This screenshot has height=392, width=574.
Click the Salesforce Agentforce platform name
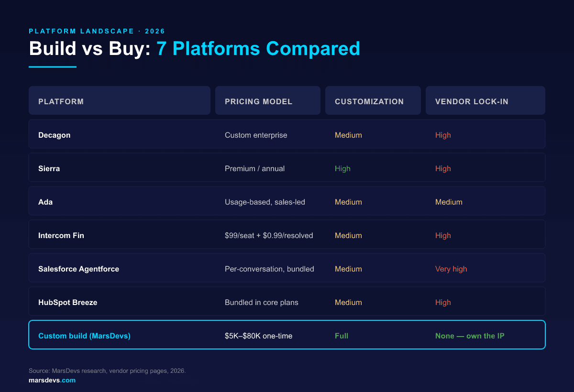tap(78, 269)
